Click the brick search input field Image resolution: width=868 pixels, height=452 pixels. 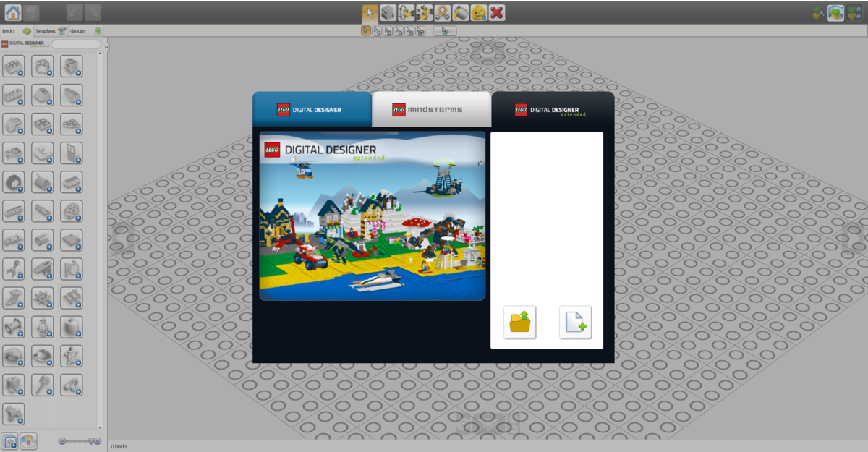pyautogui.click(x=76, y=44)
